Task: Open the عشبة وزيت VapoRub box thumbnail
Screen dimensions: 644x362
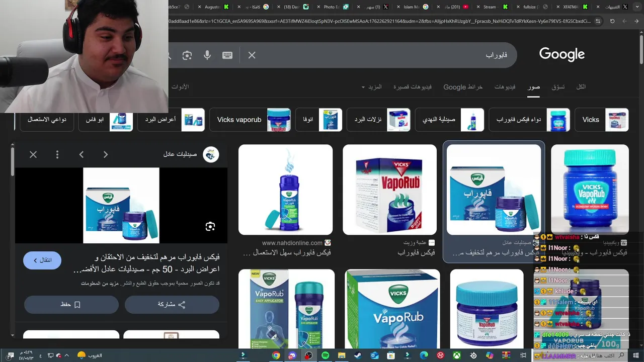Action: (x=389, y=190)
